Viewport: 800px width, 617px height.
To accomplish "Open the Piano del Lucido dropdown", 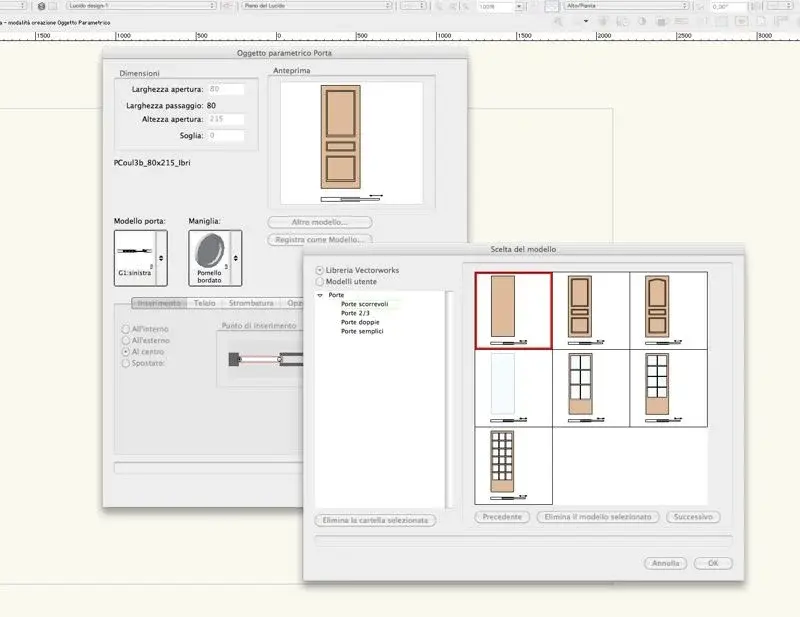I will point(316,6).
